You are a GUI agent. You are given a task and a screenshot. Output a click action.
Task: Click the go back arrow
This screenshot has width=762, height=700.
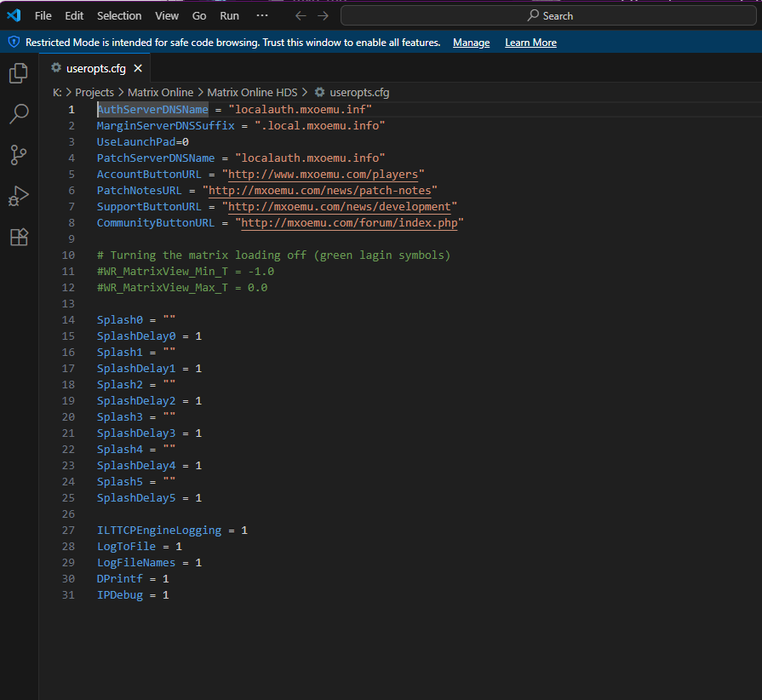pyautogui.click(x=300, y=15)
